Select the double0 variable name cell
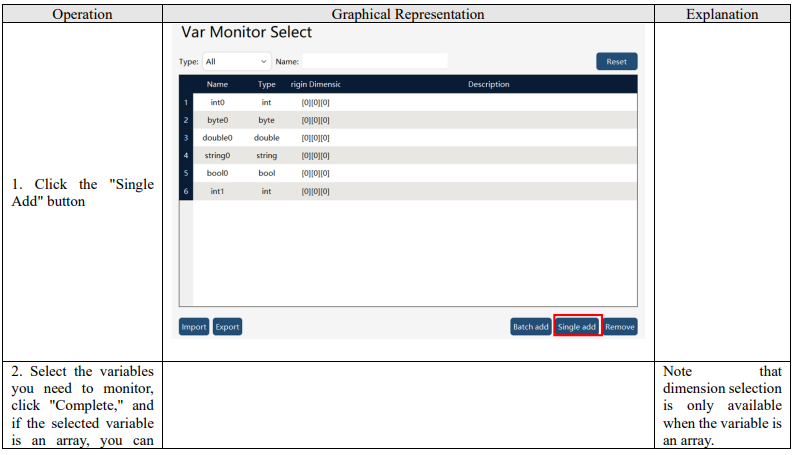 (x=218, y=138)
